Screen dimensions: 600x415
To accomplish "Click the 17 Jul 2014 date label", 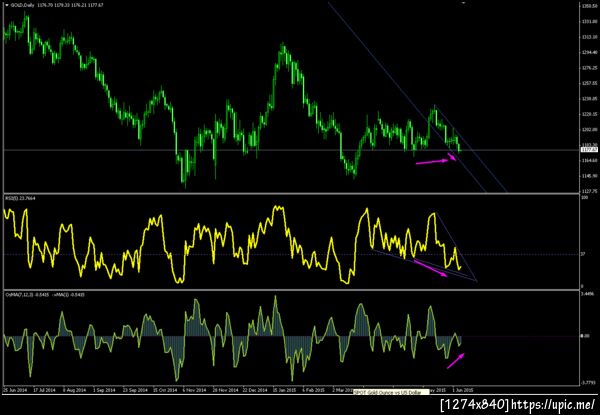I will (44, 390).
